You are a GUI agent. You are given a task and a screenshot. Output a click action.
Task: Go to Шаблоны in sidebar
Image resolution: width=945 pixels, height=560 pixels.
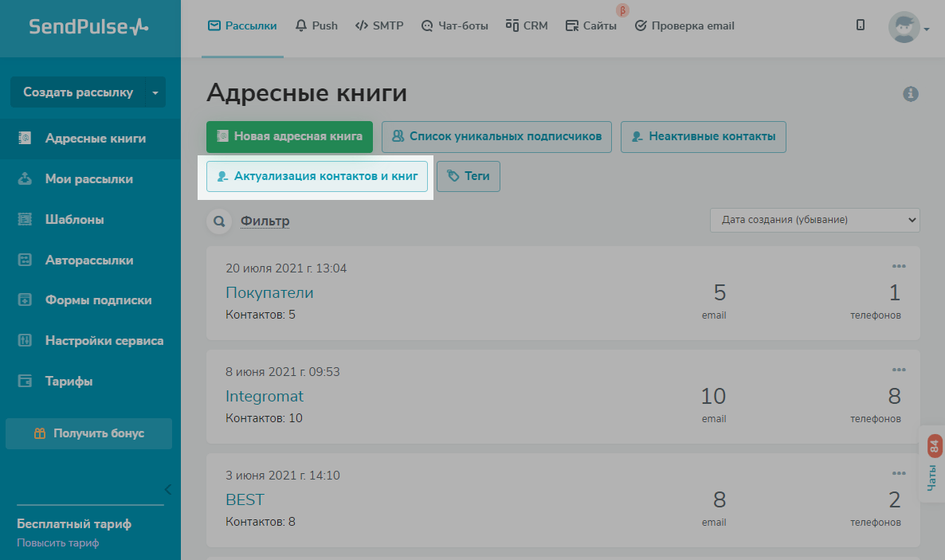click(x=74, y=220)
